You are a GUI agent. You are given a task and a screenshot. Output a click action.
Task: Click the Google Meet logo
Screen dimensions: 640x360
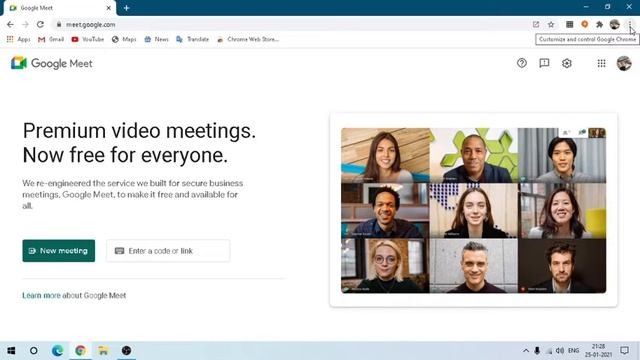click(51, 63)
